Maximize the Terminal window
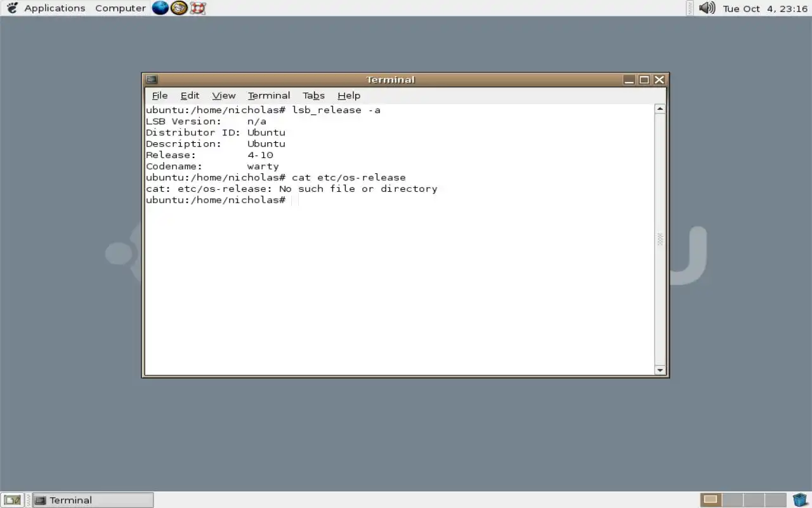Viewport: 812px width, 508px height. [644, 79]
